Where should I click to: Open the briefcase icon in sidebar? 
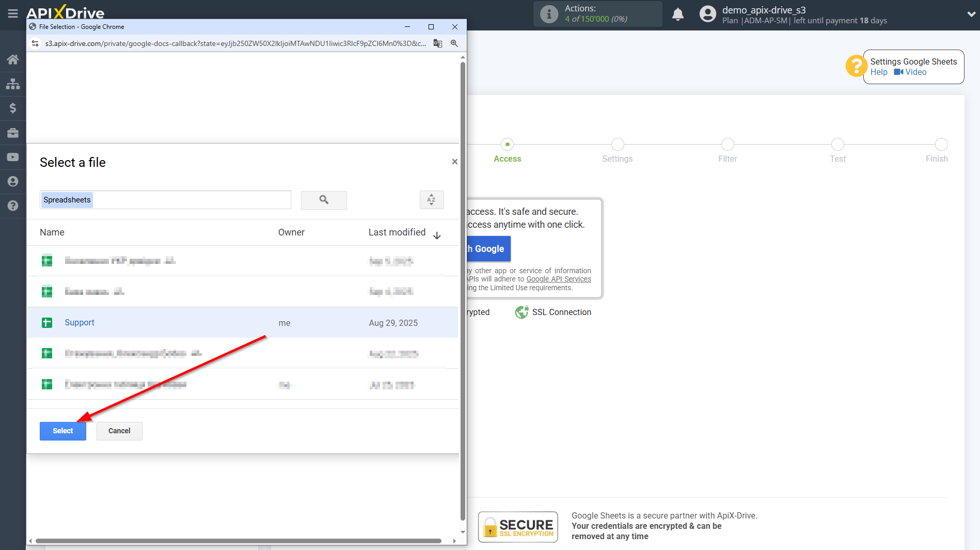13,133
